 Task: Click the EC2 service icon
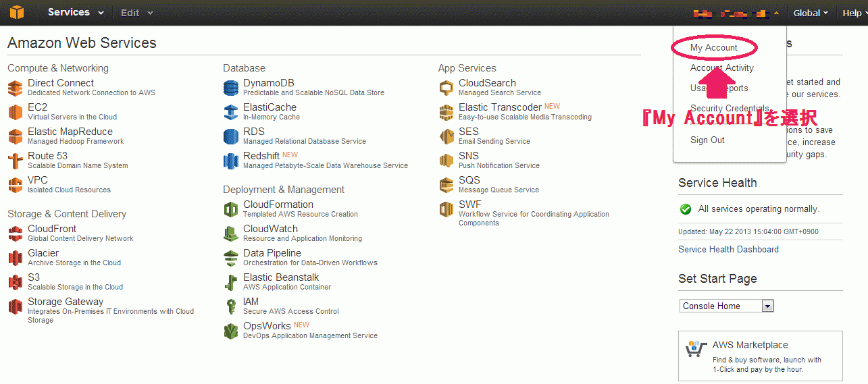click(16, 112)
